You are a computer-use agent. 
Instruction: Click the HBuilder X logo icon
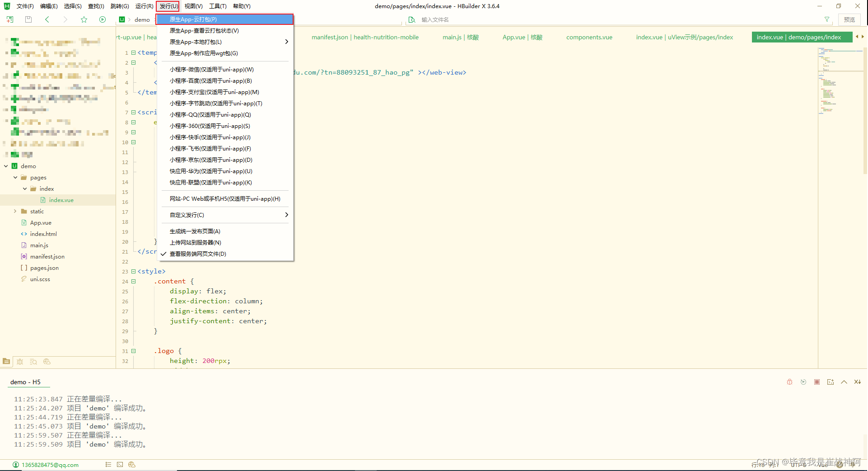coord(7,6)
